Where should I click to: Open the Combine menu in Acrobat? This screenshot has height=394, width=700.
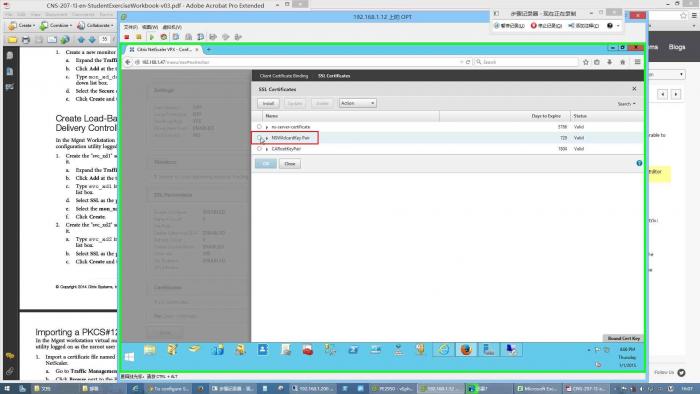(55, 25)
